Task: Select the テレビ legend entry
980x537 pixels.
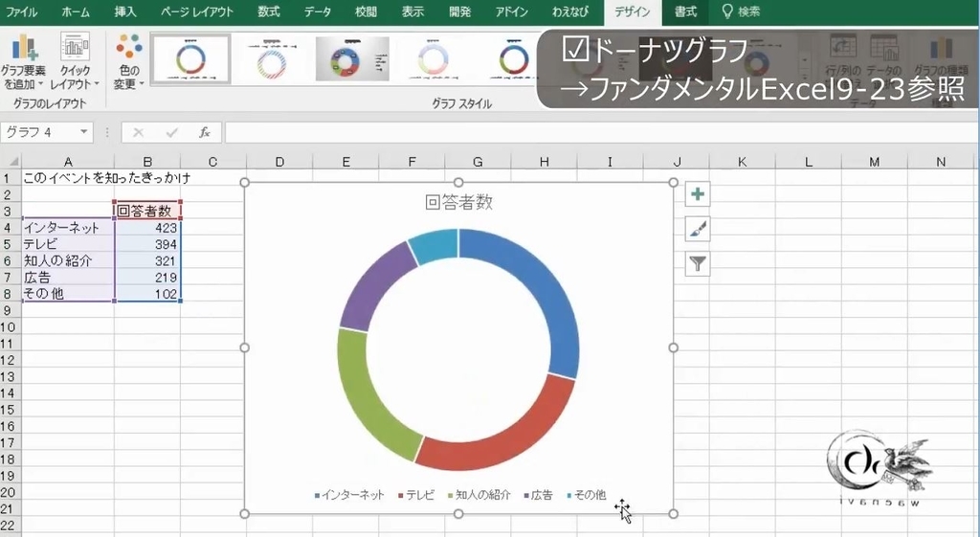Action: (x=415, y=495)
